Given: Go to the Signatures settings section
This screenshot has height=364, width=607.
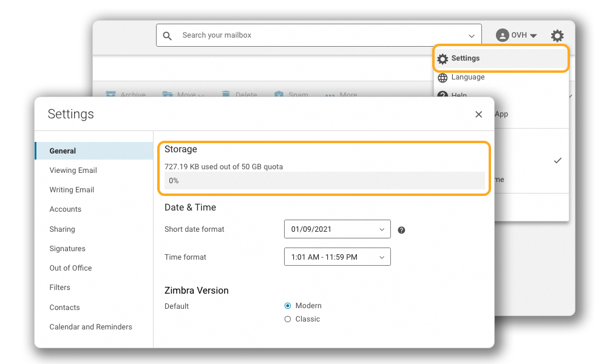Looking at the screenshot, I should pyautogui.click(x=67, y=249).
